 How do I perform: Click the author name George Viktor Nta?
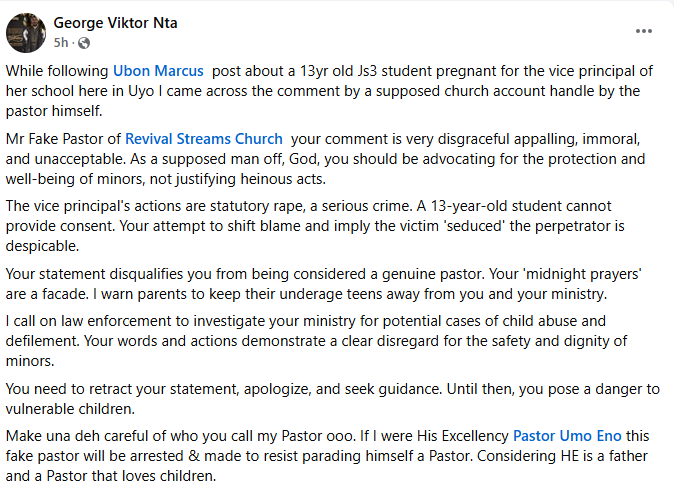tap(115, 23)
